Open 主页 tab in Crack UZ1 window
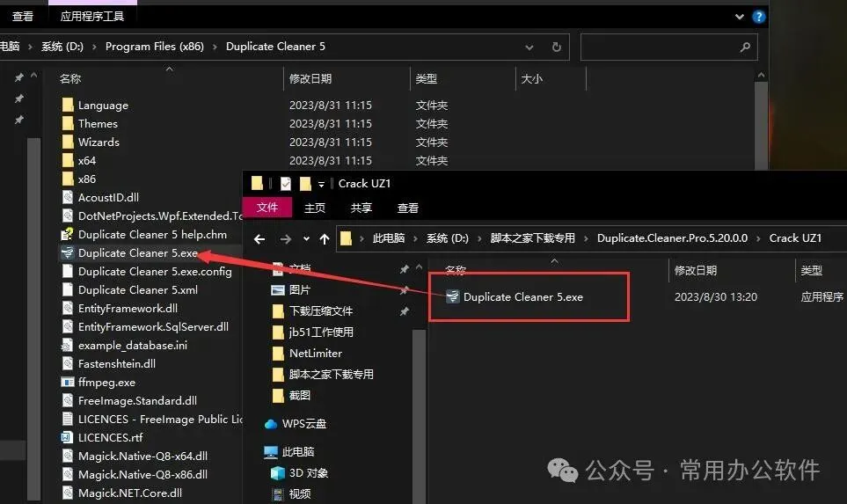The height and width of the screenshot is (504, 847). 315,208
